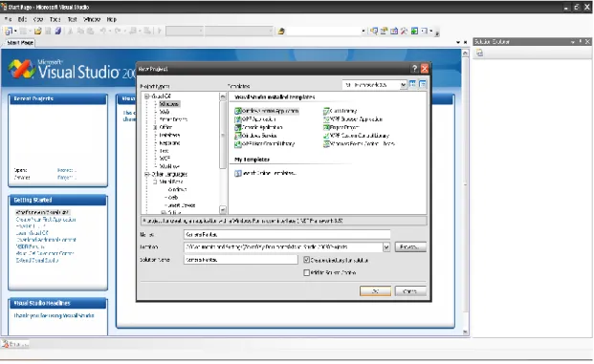Open Create Your First Application link

coord(46,220)
